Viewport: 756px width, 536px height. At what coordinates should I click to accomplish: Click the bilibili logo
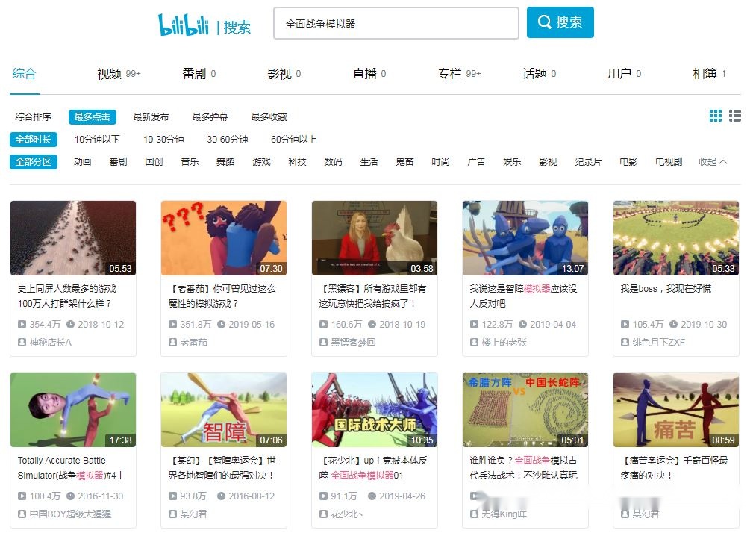coord(183,24)
